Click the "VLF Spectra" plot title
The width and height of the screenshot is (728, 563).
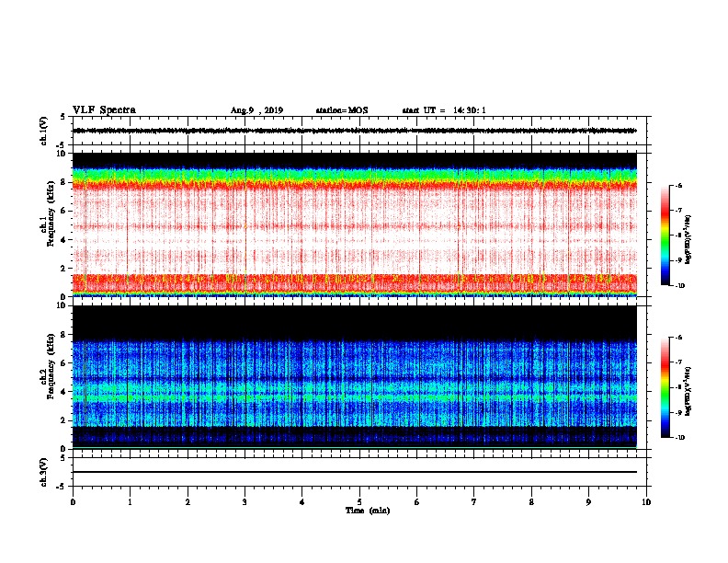click(x=104, y=110)
